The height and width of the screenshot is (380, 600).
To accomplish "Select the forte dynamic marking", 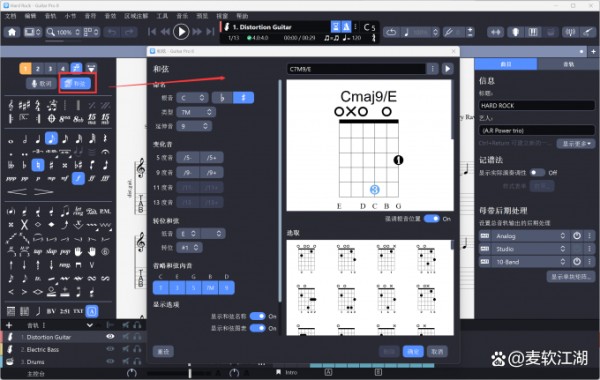I will (78, 178).
